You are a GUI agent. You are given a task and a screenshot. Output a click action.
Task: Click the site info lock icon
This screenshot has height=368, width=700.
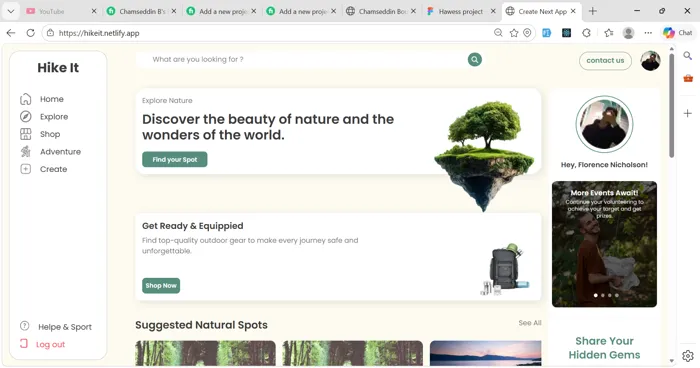(50, 33)
